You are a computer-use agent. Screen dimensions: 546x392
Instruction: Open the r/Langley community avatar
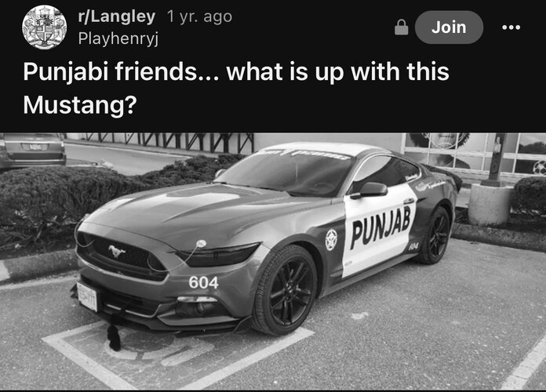44,27
